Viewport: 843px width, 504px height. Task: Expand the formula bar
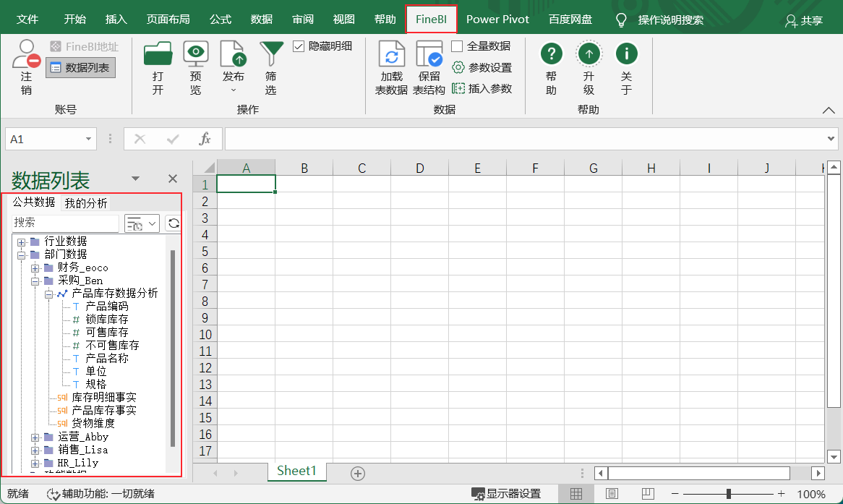[x=831, y=139]
